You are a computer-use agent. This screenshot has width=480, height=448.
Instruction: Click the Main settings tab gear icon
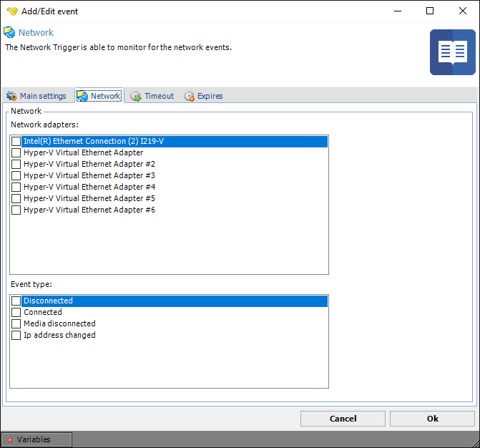(11, 96)
